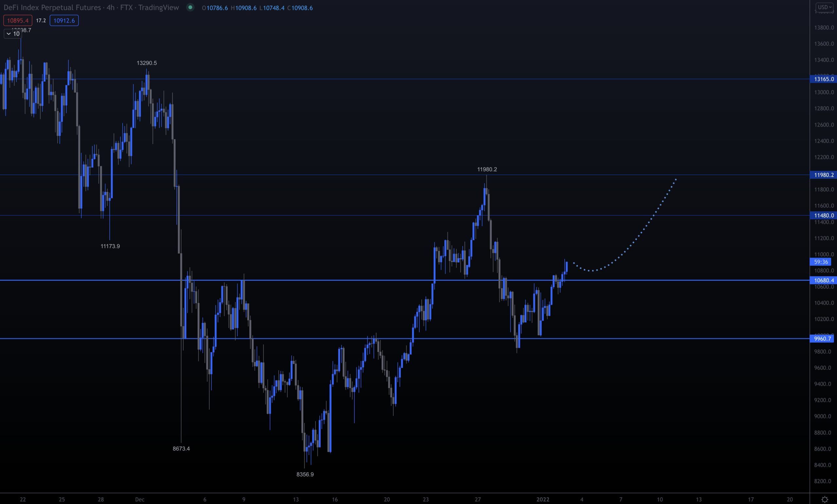The height and width of the screenshot is (504, 837).
Task: Select the 13165.0 price level label
Action: [823, 79]
